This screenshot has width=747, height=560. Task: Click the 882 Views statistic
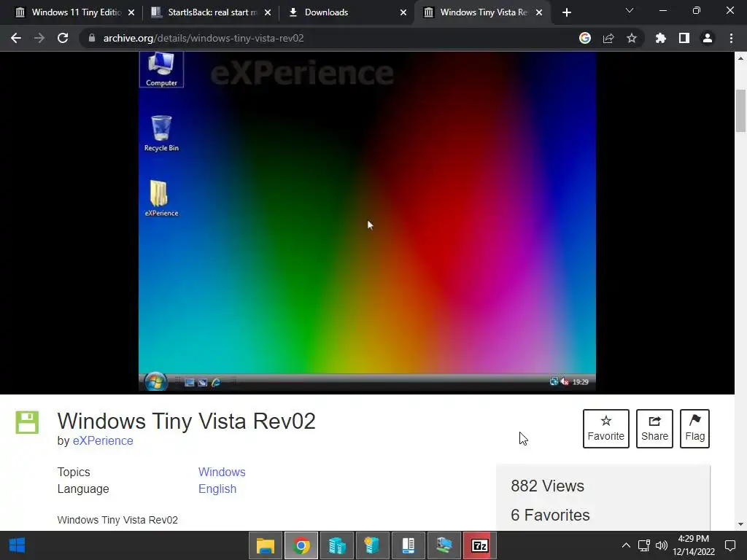(547, 486)
